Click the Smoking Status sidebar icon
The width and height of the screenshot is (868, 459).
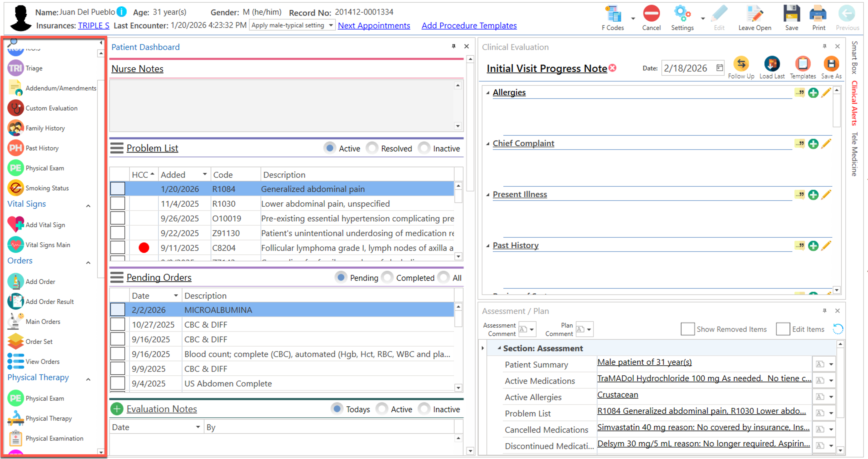(16, 188)
